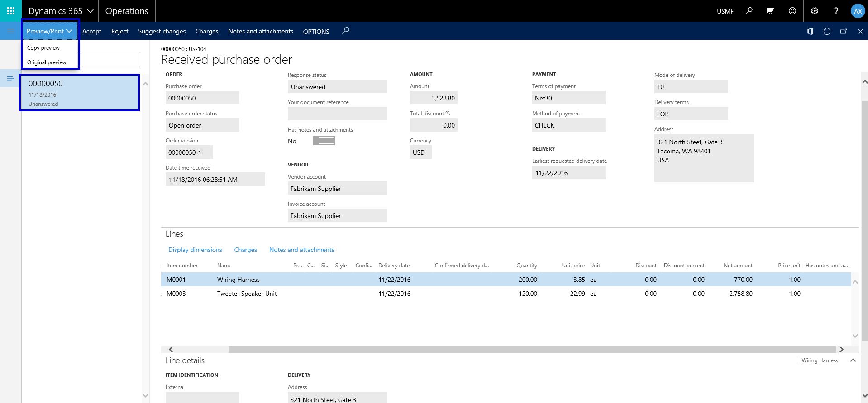Open the app launcher waffle icon
868x403 pixels.
(11, 11)
